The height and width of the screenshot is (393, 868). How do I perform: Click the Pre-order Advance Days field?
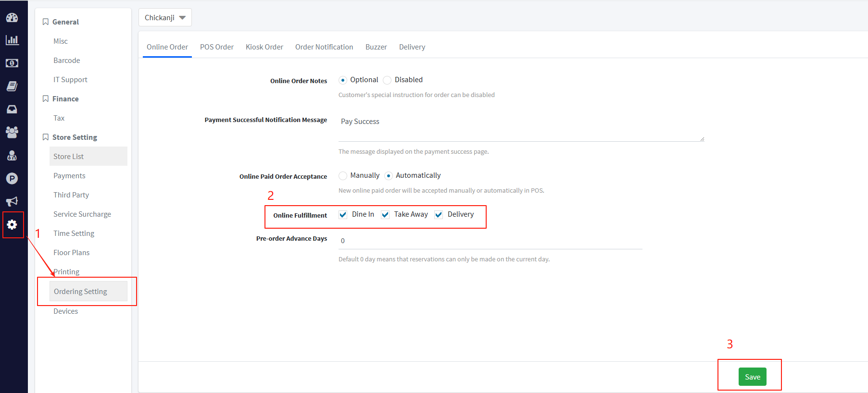click(x=491, y=241)
